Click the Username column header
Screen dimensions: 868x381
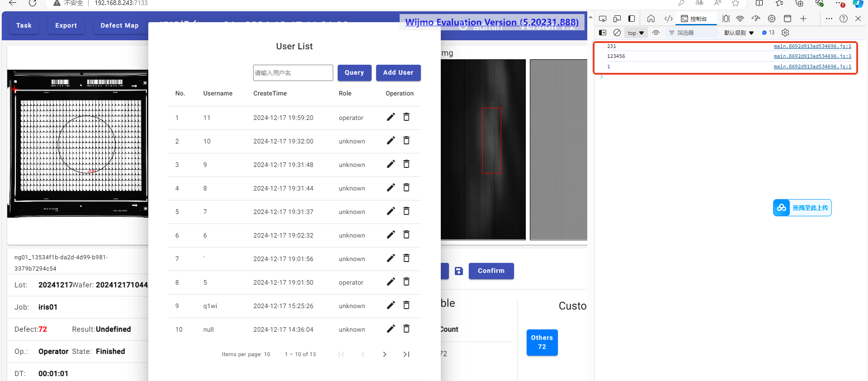click(218, 94)
